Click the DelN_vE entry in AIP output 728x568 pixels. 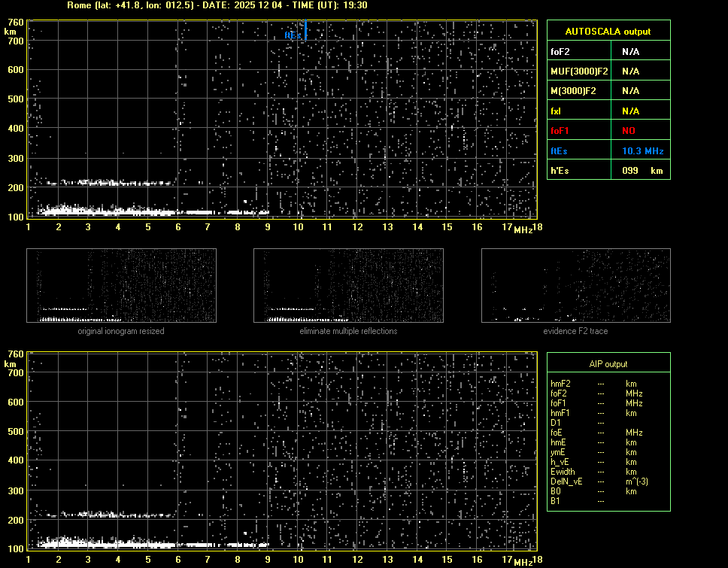point(566,481)
